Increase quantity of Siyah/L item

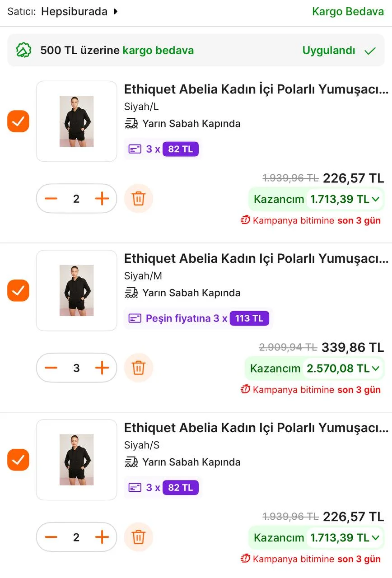pos(103,199)
